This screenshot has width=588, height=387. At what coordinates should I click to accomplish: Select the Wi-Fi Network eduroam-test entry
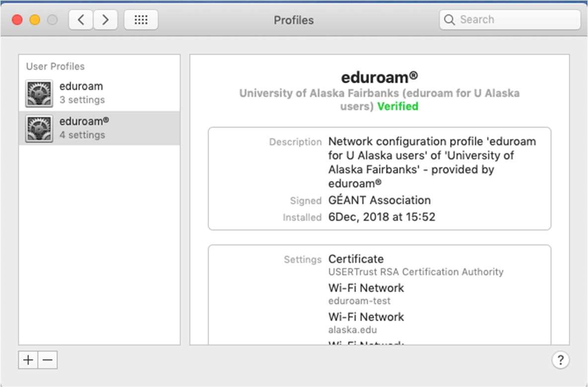pos(366,288)
